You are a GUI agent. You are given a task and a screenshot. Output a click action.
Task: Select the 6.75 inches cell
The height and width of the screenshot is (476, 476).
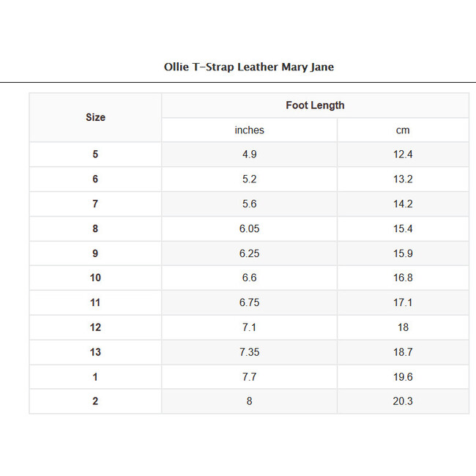click(249, 302)
